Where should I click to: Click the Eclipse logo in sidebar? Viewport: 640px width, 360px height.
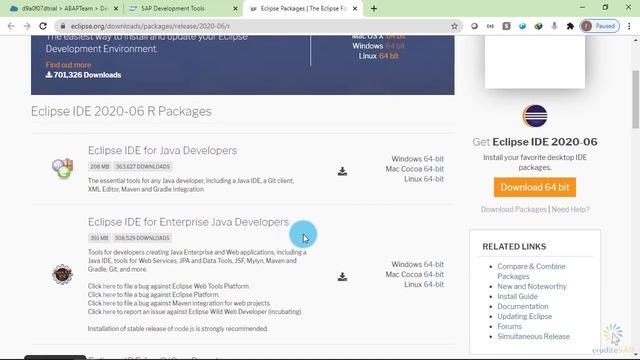(x=535, y=116)
